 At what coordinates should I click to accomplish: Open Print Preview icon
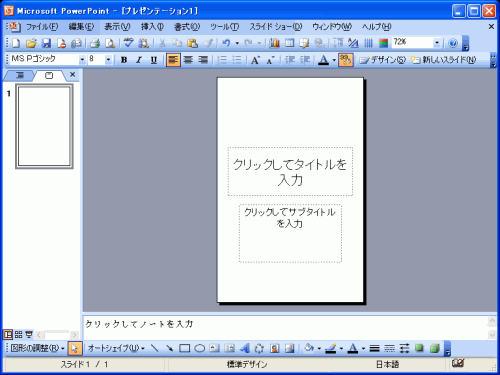coord(110,43)
